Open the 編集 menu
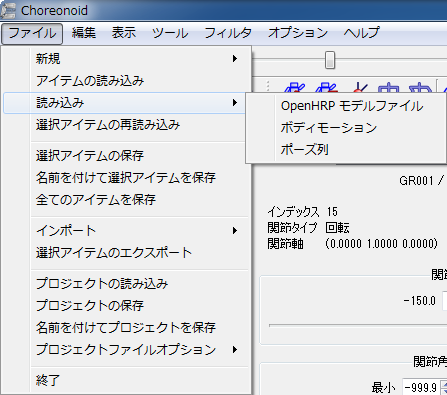 pos(84,33)
